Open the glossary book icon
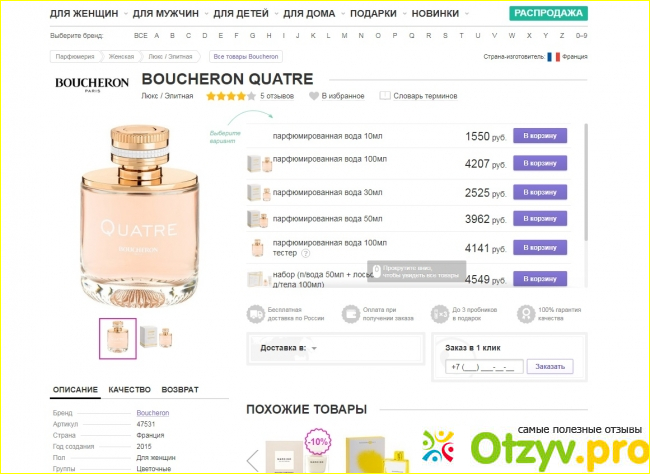 [x=385, y=96]
